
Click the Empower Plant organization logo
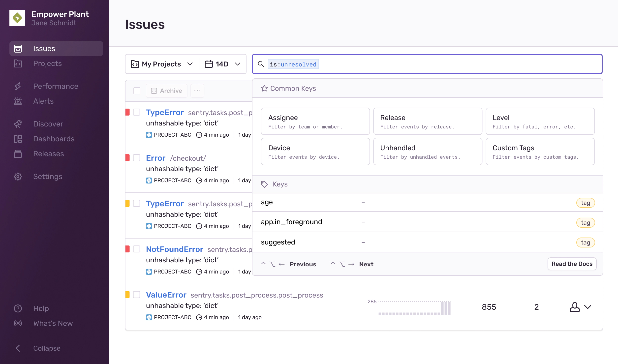17,18
